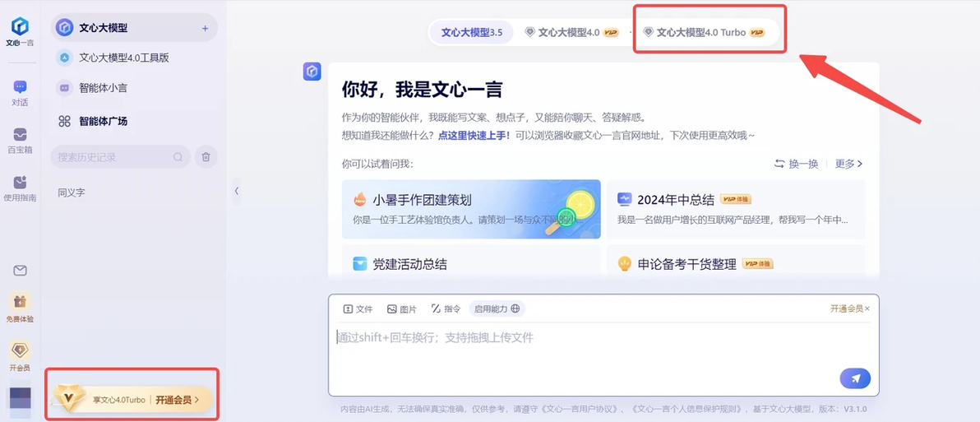Click the 享文心4.0Turbo 开通会员 banner
Image resolution: width=980 pixels, height=422 pixels.
pyautogui.click(x=132, y=399)
